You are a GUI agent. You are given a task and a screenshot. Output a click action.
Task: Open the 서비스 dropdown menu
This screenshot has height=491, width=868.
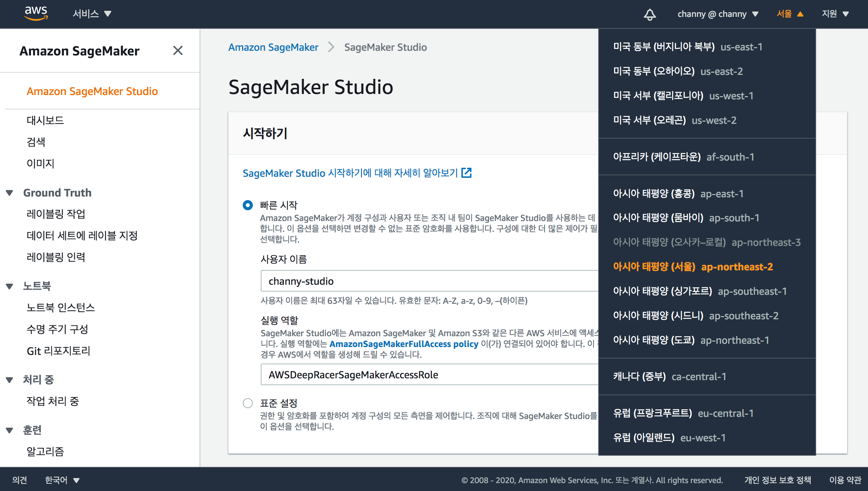click(92, 14)
